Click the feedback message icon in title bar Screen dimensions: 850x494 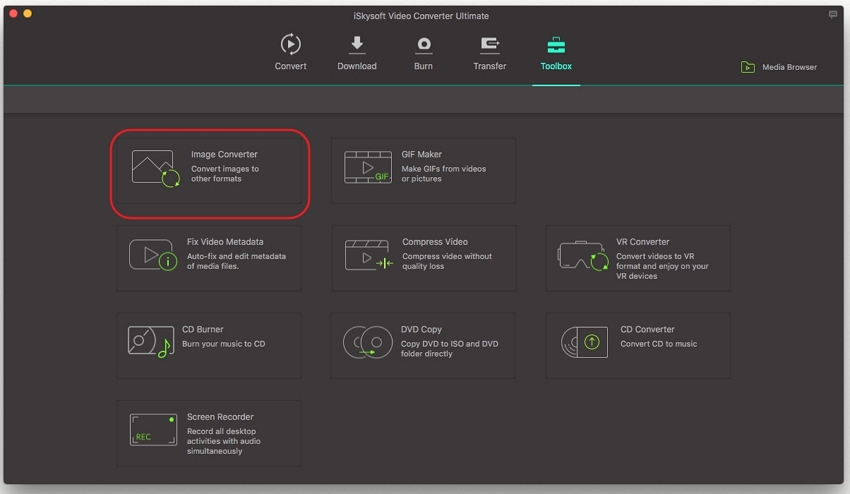[833, 15]
